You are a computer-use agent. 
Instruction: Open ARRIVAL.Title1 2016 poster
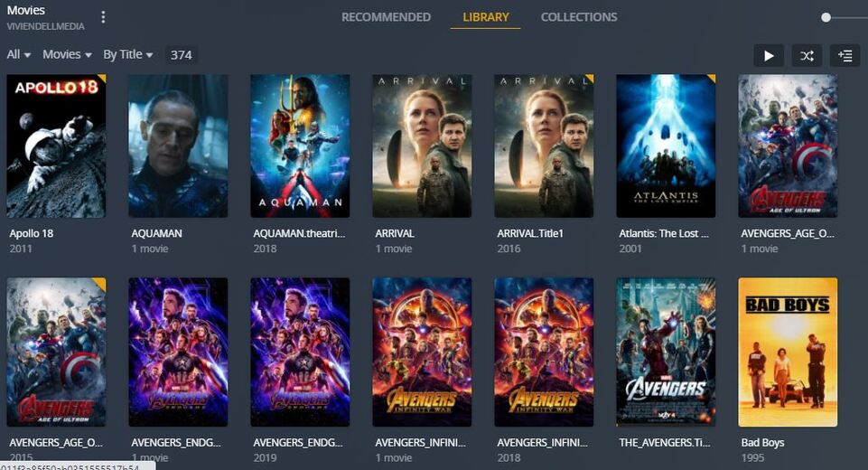[x=544, y=146]
